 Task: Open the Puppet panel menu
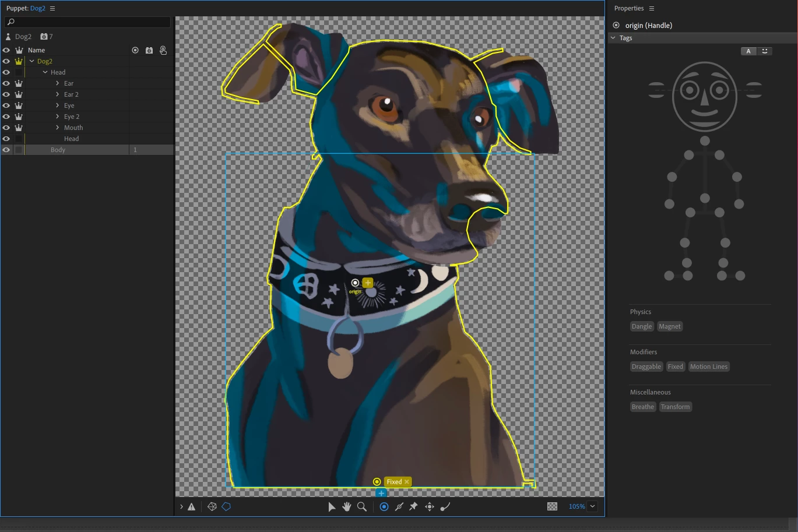[52, 9]
